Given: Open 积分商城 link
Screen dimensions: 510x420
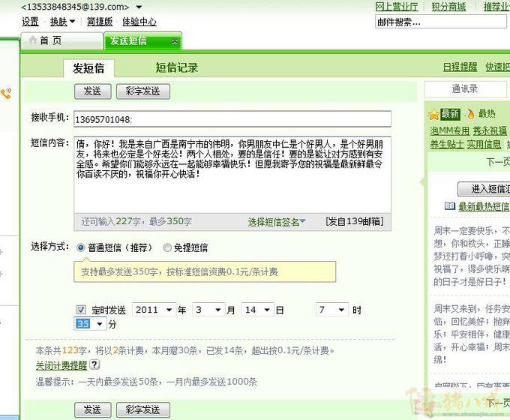Looking at the screenshot, I should tap(448, 7).
